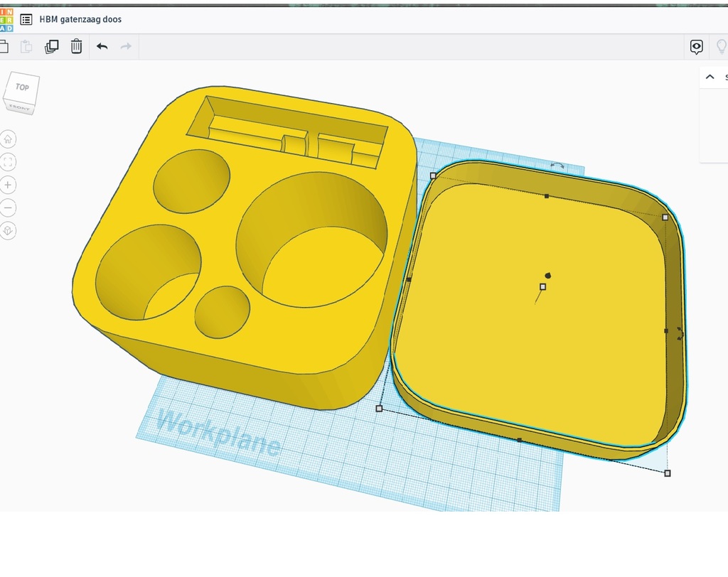Image resolution: width=728 pixels, height=577 pixels.
Task: Toggle orthographic view with the perspective icon
Action: coord(8,230)
